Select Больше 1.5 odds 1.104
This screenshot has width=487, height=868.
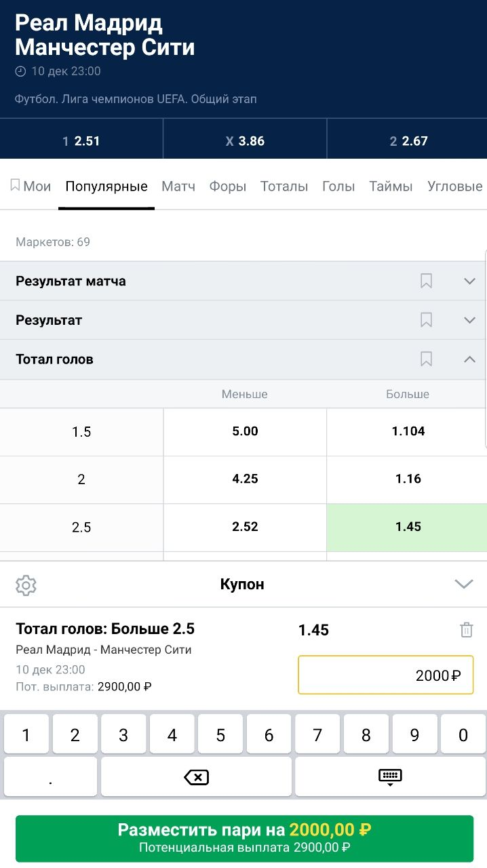click(407, 431)
